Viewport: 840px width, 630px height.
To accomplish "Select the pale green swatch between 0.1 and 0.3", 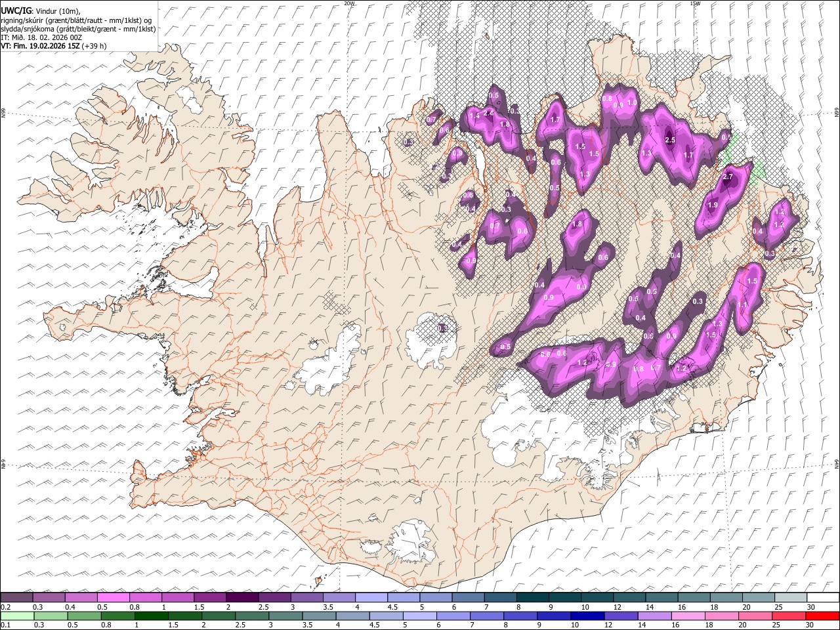I will coord(16,616).
